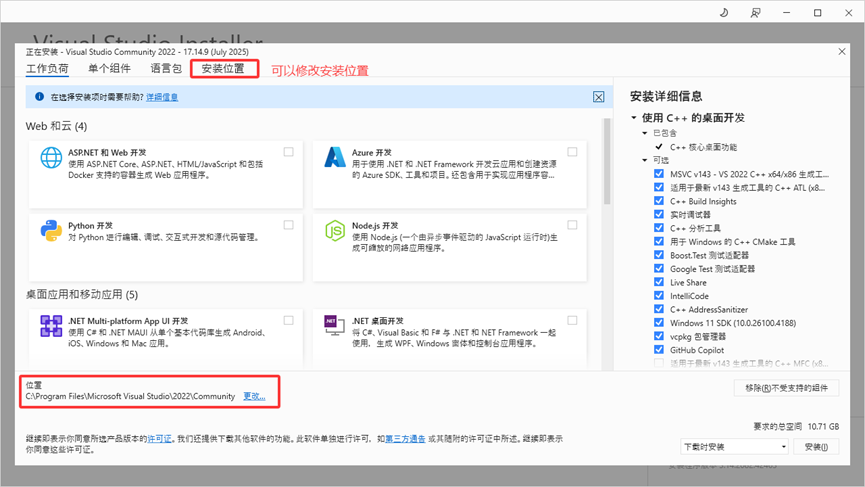Uncheck MSVC v143 build tools component
The width and height of the screenshot is (865, 487).
click(659, 173)
